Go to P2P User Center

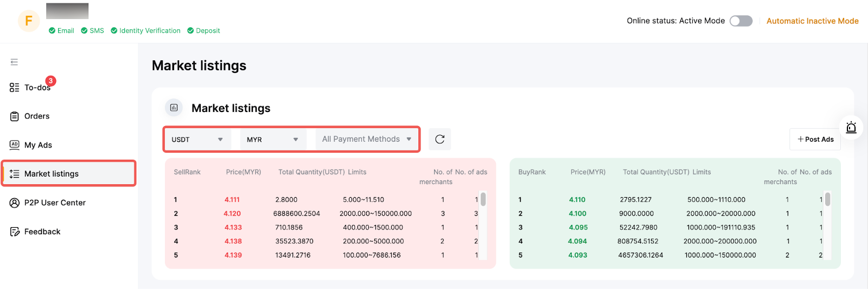54,203
